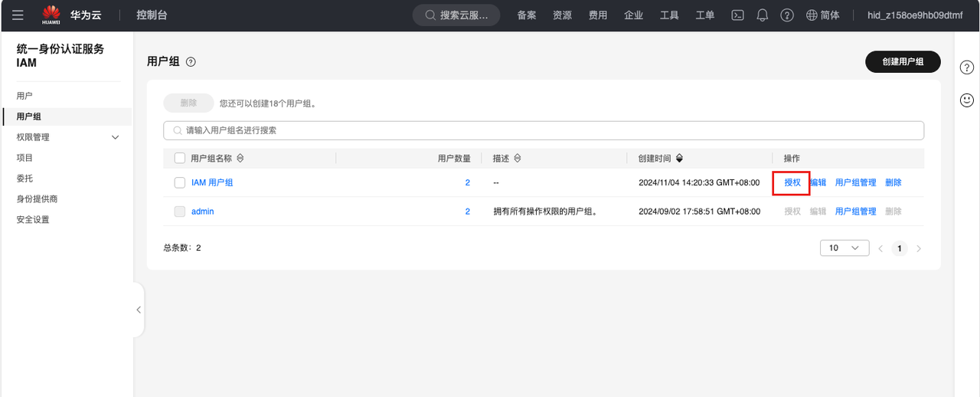Screen dimensions: 980x397
Task: Go to next page arrow
Action: [919, 248]
